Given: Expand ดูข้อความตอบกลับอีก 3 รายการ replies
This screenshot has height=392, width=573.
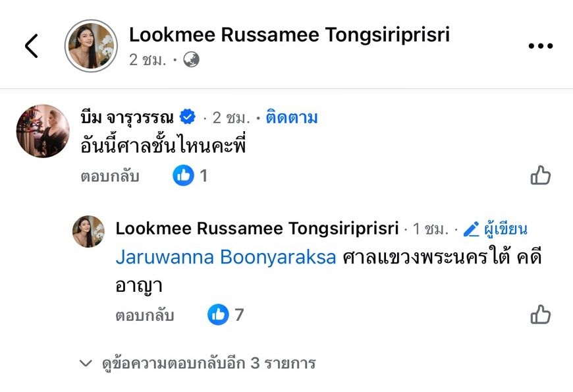Looking at the screenshot, I should click(208, 363).
